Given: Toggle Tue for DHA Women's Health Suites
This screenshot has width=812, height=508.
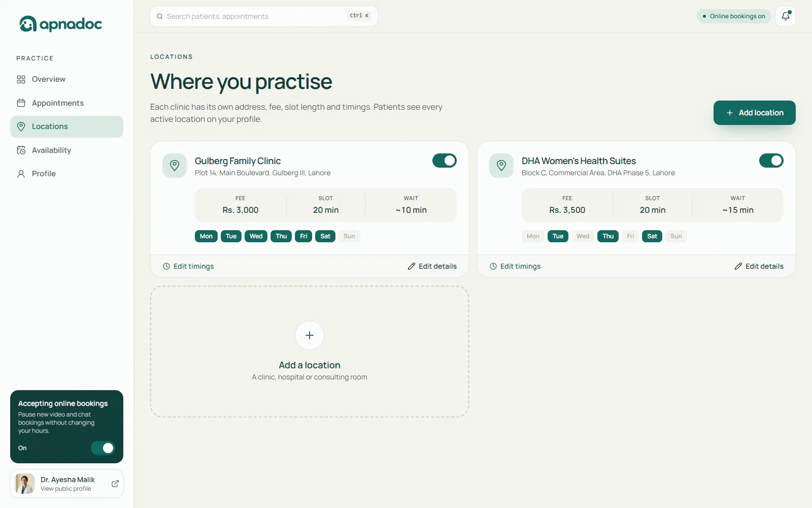Looking at the screenshot, I should [558, 236].
